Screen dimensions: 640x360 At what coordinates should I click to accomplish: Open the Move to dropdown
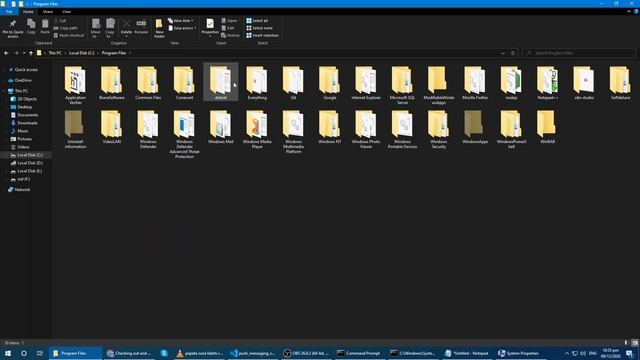tap(96, 29)
